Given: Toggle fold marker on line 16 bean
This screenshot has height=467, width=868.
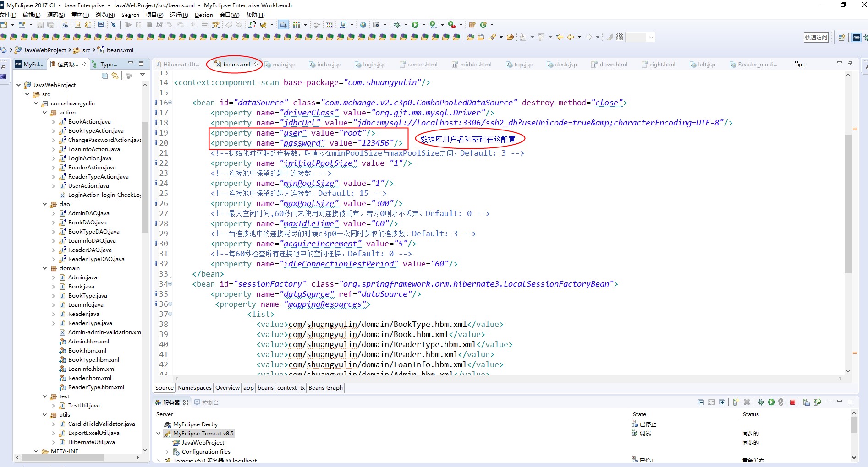Looking at the screenshot, I should click(170, 103).
